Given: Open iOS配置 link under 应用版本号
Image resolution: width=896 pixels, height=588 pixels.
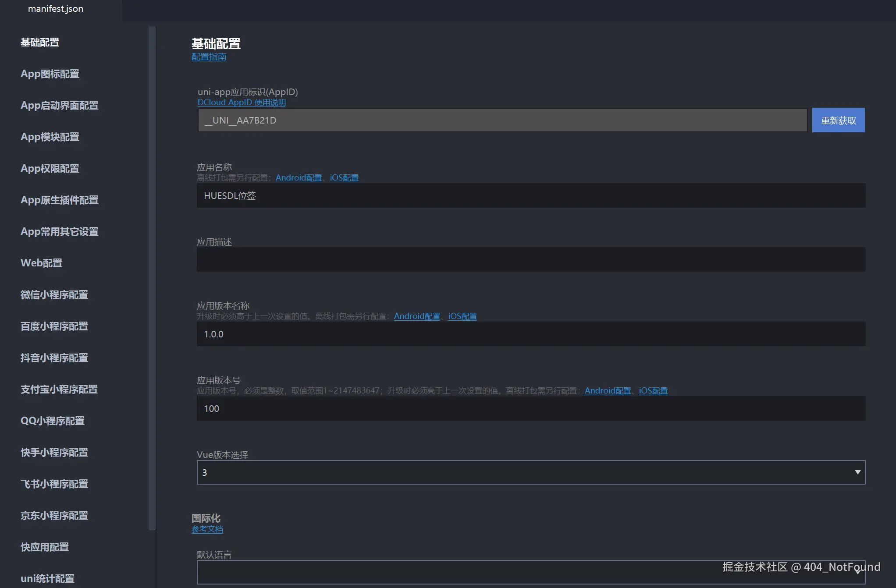Looking at the screenshot, I should 653,390.
